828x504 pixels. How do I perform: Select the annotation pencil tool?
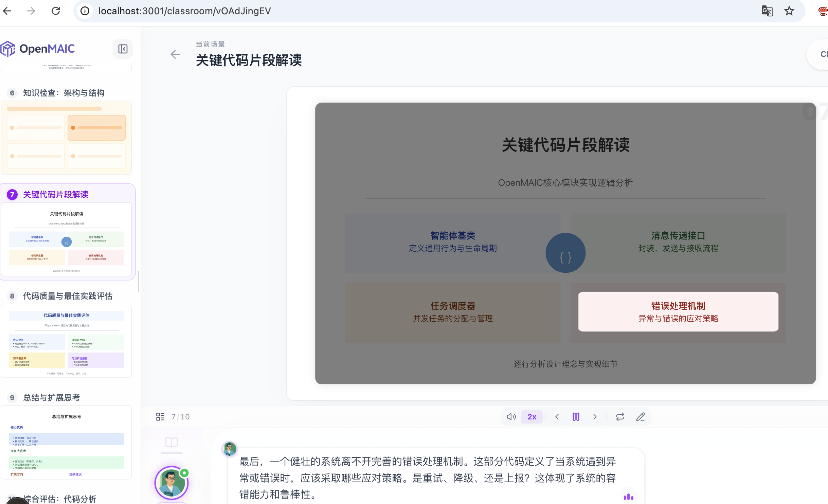641,416
